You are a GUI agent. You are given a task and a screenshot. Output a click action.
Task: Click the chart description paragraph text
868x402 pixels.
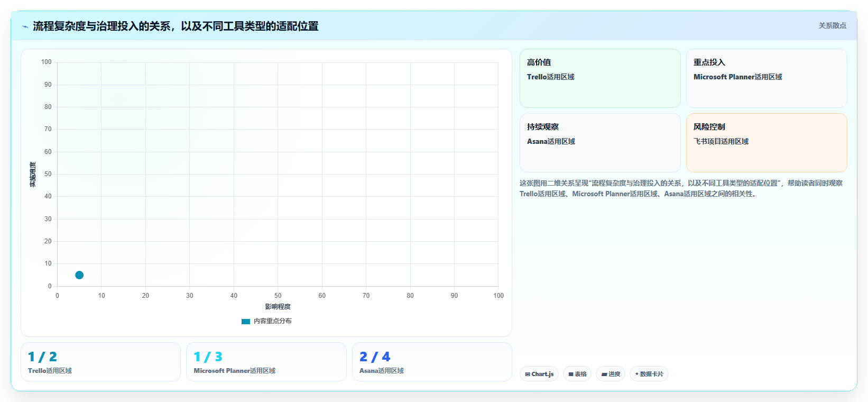[681, 188]
